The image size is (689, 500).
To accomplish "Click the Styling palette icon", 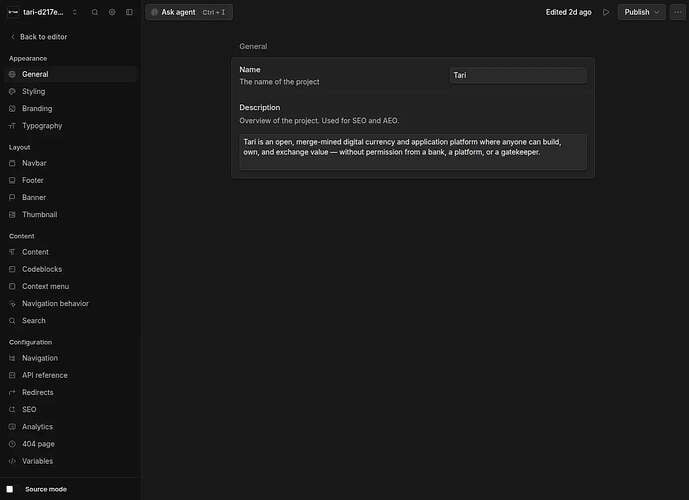I will pos(12,91).
